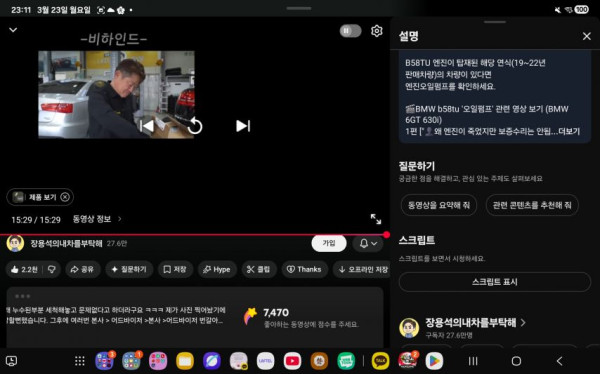Tap the 질문하기 action chip below the video
The image size is (600, 374).
tap(129, 269)
